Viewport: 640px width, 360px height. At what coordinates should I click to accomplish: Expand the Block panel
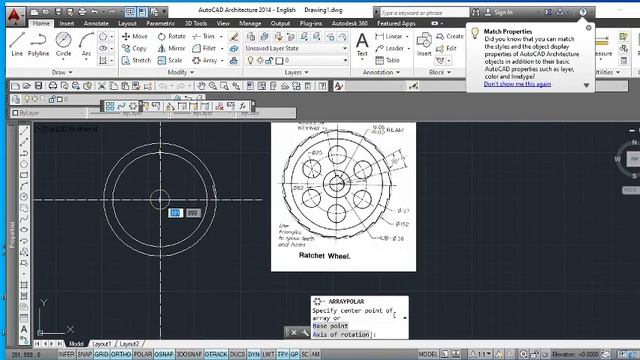440,72
